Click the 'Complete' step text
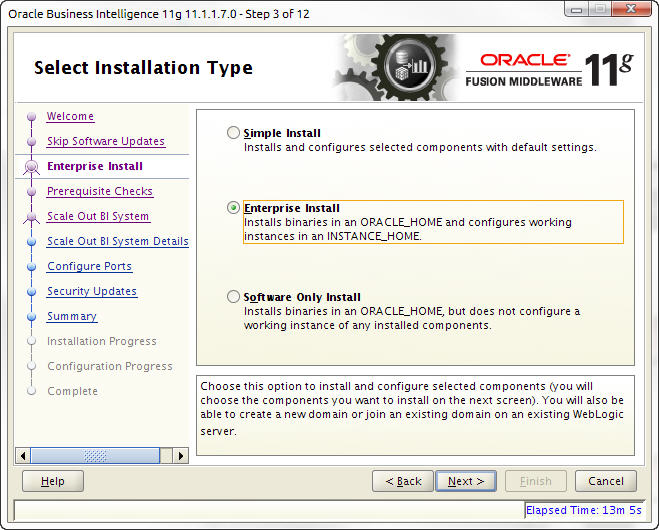This screenshot has height=530, width=659. (x=72, y=391)
